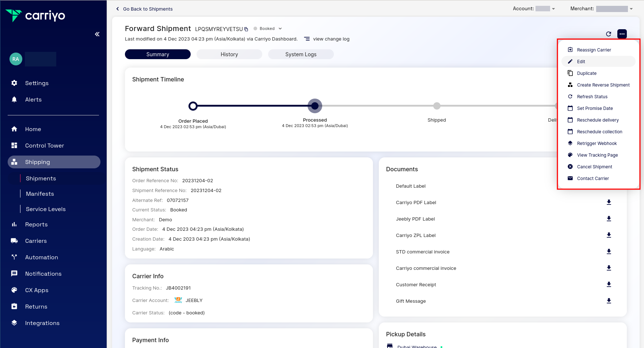Switch to the System Logs tab
This screenshot has width=644, height=348.
click(x=301, y=54)
